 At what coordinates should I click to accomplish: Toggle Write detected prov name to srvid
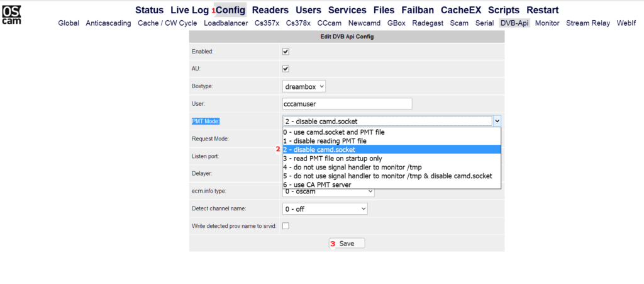286,226
